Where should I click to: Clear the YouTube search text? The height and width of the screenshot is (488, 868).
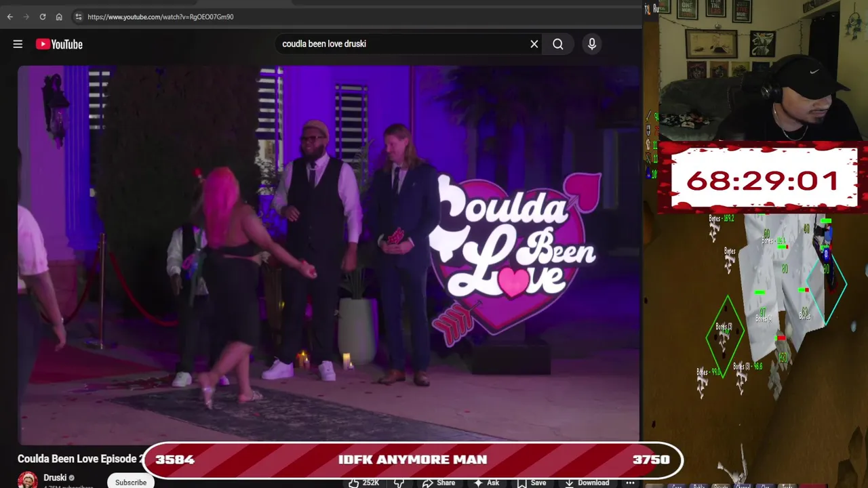(534, 44)
